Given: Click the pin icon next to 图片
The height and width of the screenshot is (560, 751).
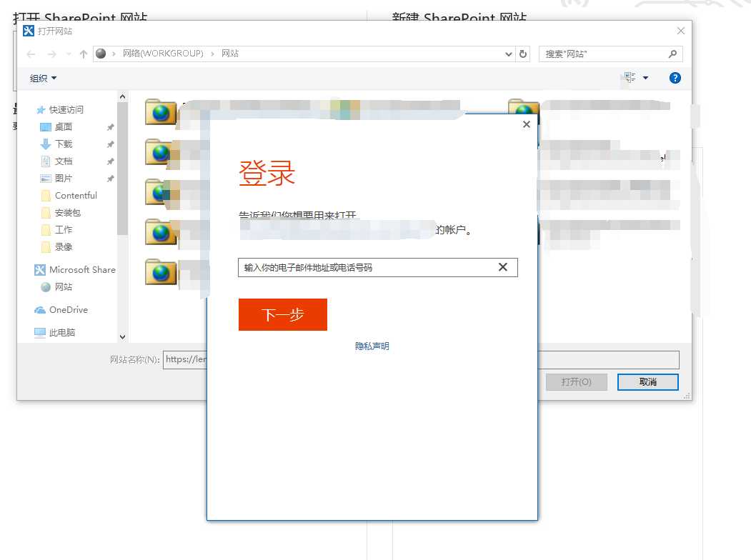Looking at the screenshot, I should (x=110, y=179).
